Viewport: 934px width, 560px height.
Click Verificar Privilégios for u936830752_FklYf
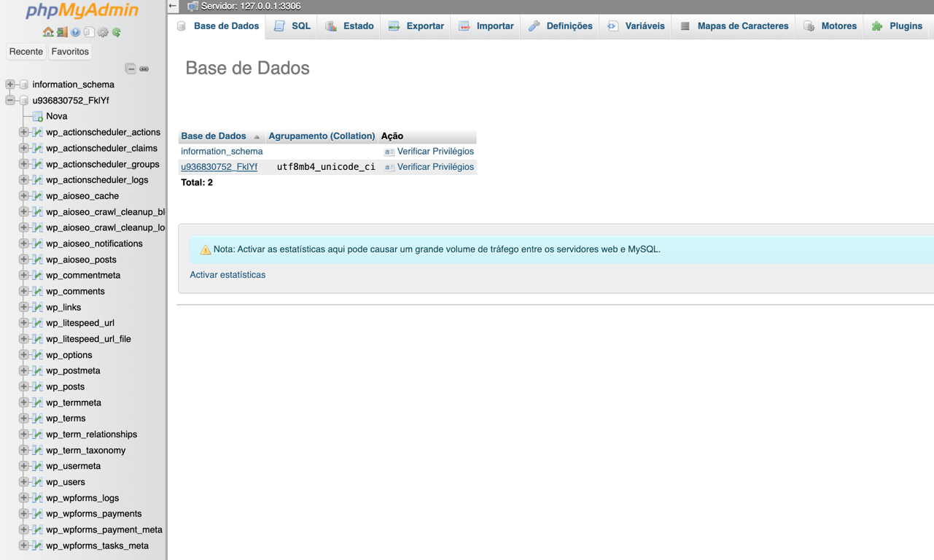tap(435, 167)
